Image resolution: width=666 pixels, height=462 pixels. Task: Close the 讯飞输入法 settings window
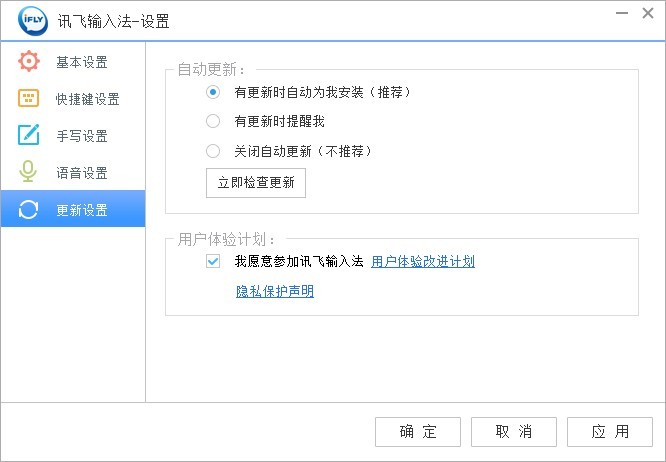[x=647, y=12]
